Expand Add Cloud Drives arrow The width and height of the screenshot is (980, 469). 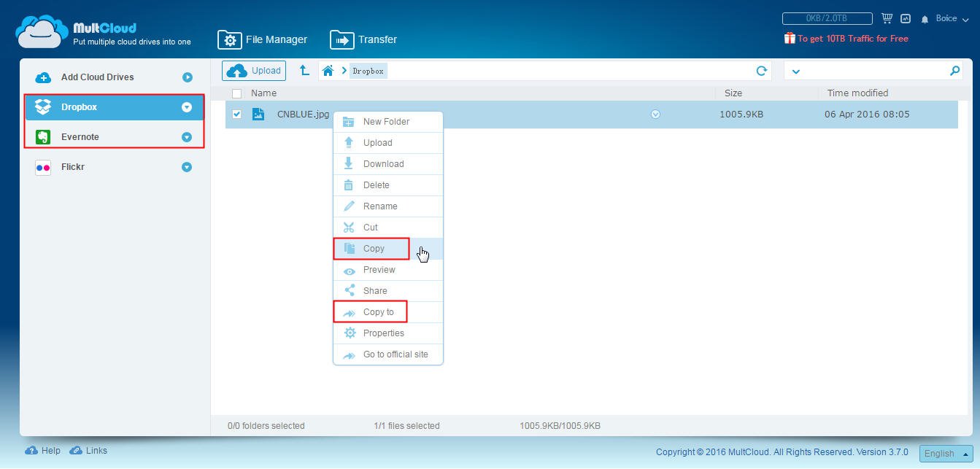pos(187,77)
